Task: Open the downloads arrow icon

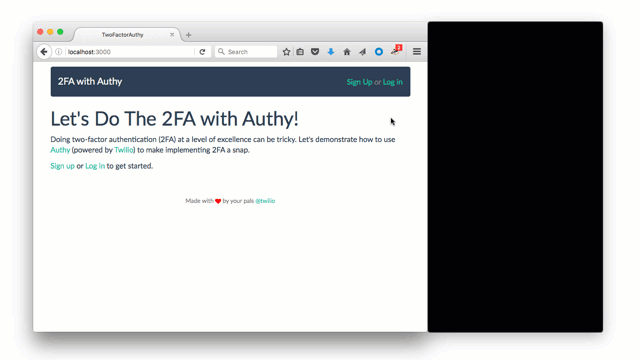Action: (x=331, y=52)
